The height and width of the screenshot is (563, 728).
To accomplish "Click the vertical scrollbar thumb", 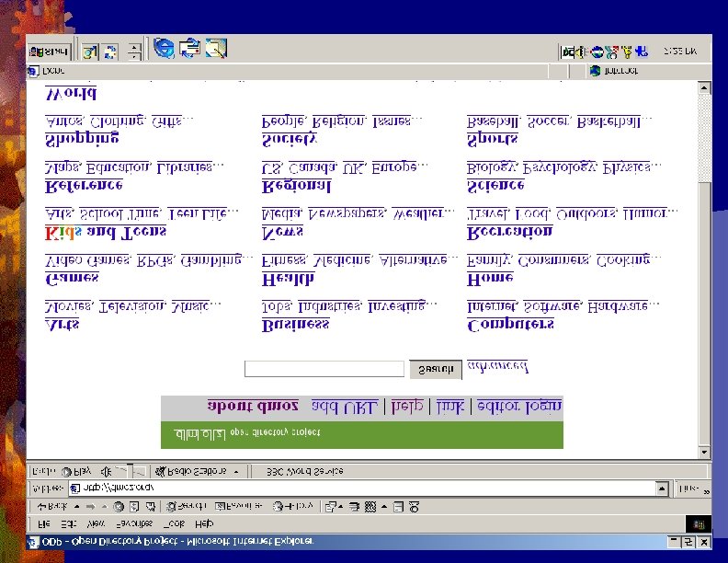I will point(704,314).
